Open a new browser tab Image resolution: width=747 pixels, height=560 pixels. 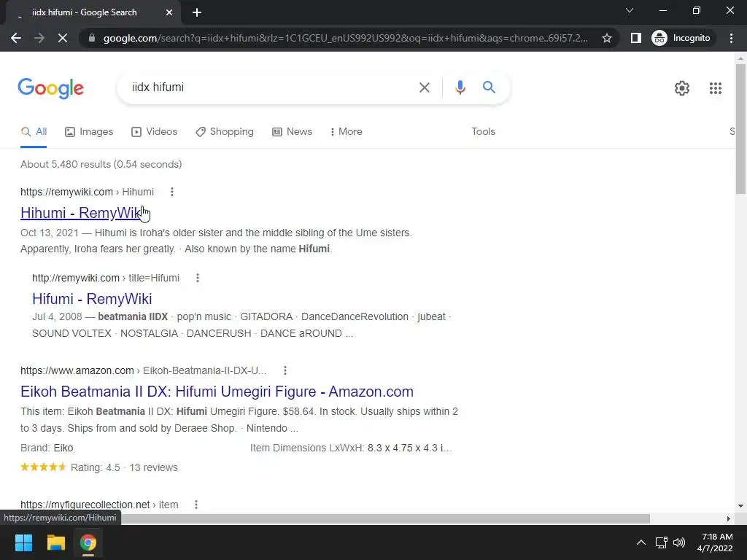[197, 12]
